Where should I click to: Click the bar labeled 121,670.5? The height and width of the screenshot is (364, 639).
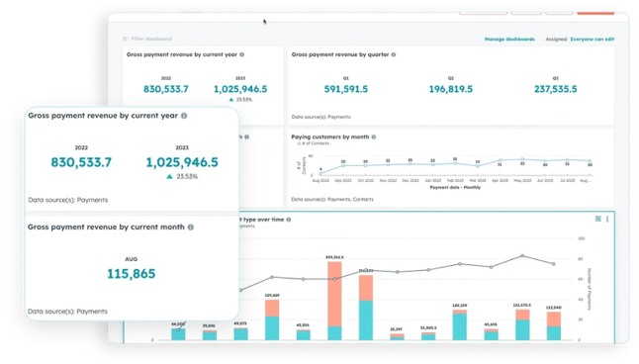(x=522, y=324)
